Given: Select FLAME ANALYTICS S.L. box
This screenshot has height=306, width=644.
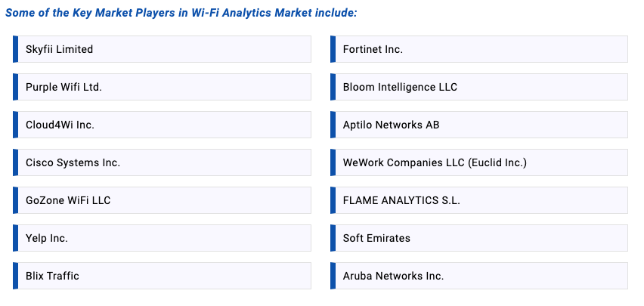Looking at the screenshot, I should [x=401, y=200].
